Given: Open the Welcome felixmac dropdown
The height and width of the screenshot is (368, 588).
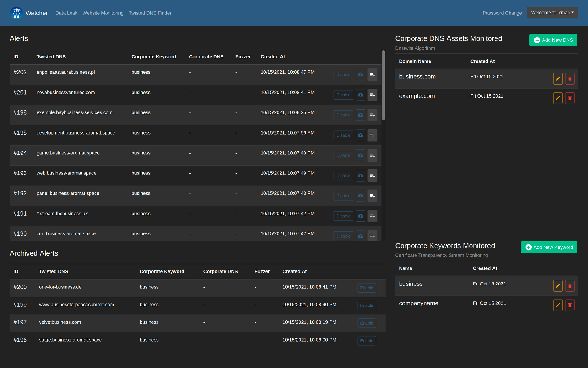Looking at the screenshot, I should pos(552,13).
